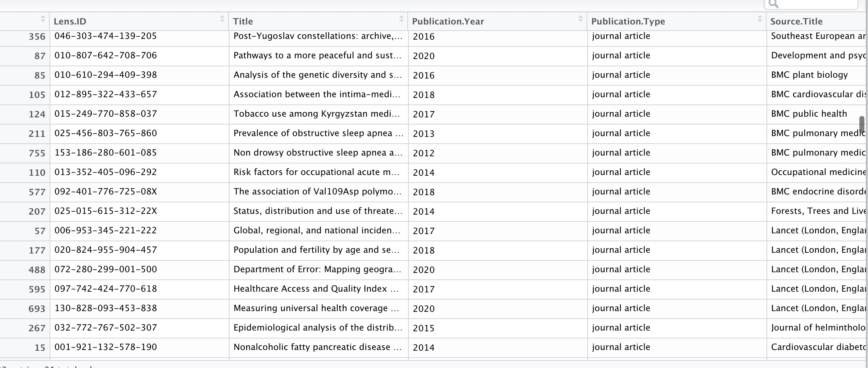Select row number 85
The width and height of the screenshot is (868, 368).
pyautogui.click(x=40, y=76)
